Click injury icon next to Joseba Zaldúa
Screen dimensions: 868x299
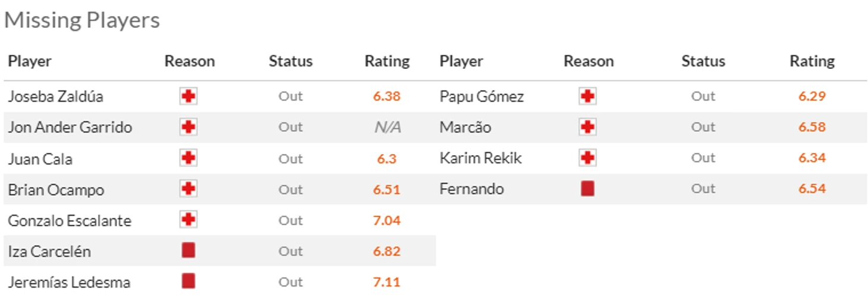188,96
